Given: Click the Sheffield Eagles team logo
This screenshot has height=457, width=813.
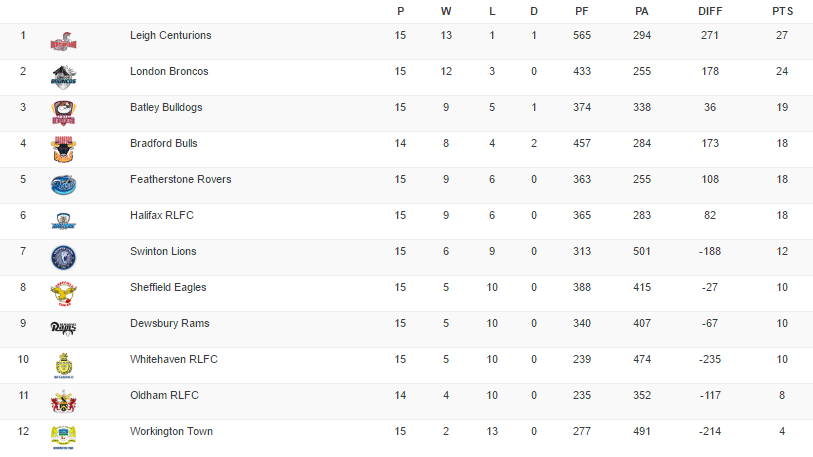Looking at the screenshot, I should (x=63, y=293).
